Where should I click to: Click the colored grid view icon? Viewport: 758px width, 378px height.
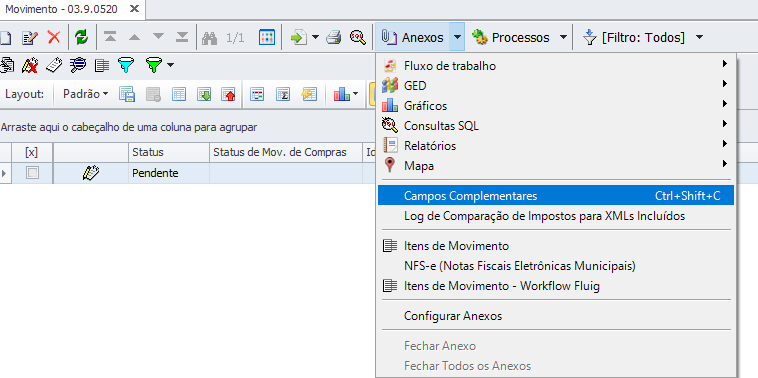coord(267,37)
